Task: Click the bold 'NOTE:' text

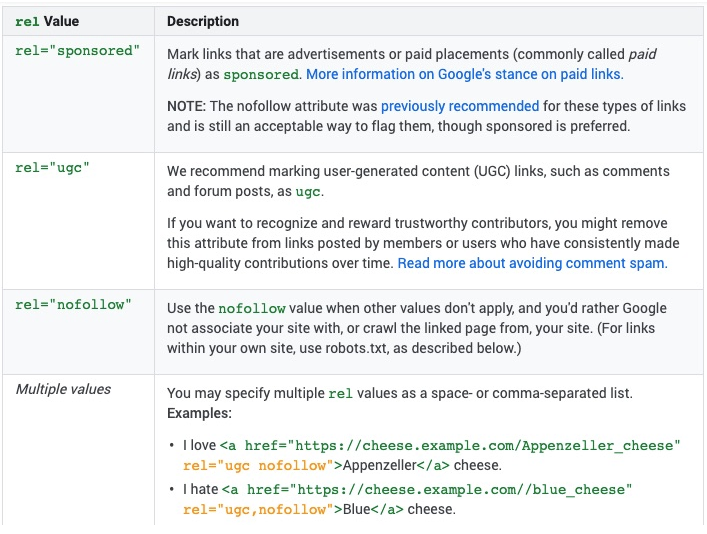Action: click(188, 106)
